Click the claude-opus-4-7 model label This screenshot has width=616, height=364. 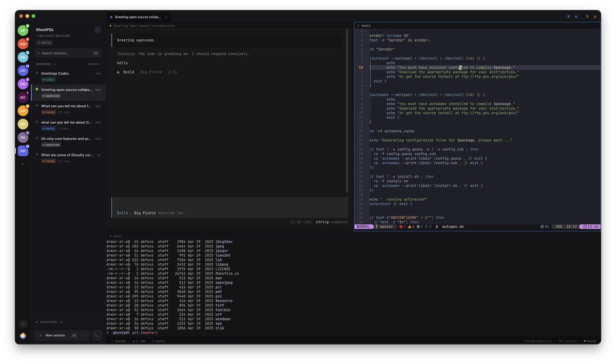pyautogui.click(x=538, y=341)
